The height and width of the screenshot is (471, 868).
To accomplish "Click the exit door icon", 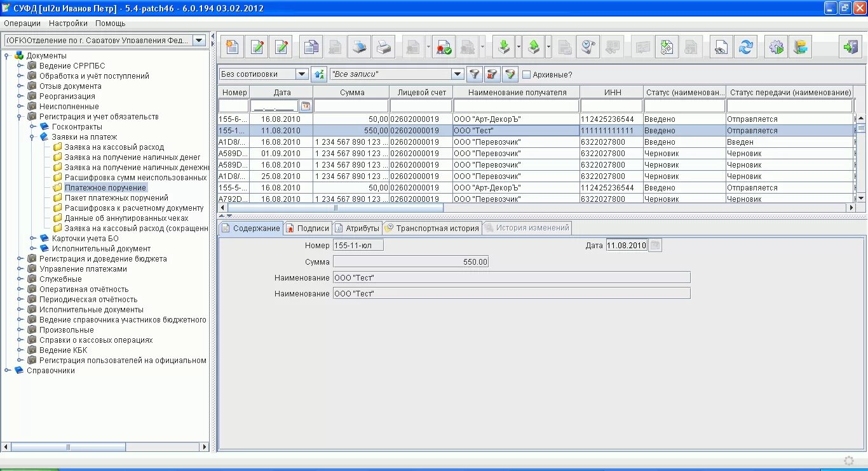I will [850, 47].
